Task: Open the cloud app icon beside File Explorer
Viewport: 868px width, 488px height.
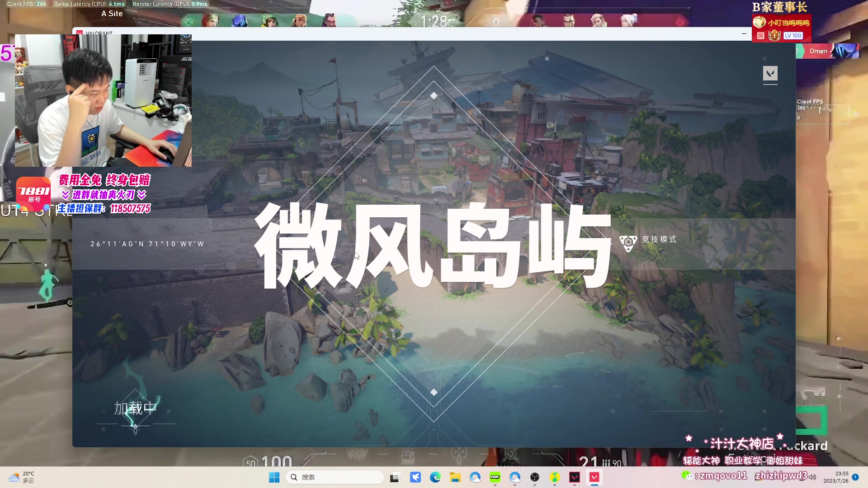Action: [475, 477]
